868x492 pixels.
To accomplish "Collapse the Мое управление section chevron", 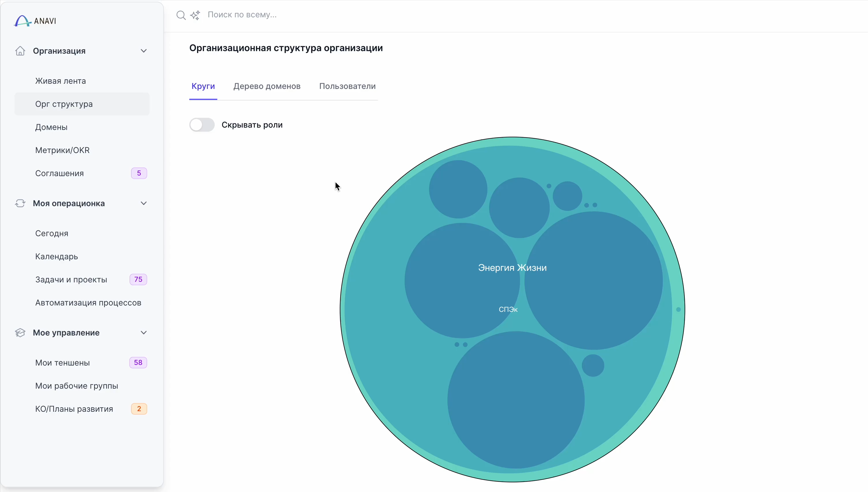I will click(143, 333).
